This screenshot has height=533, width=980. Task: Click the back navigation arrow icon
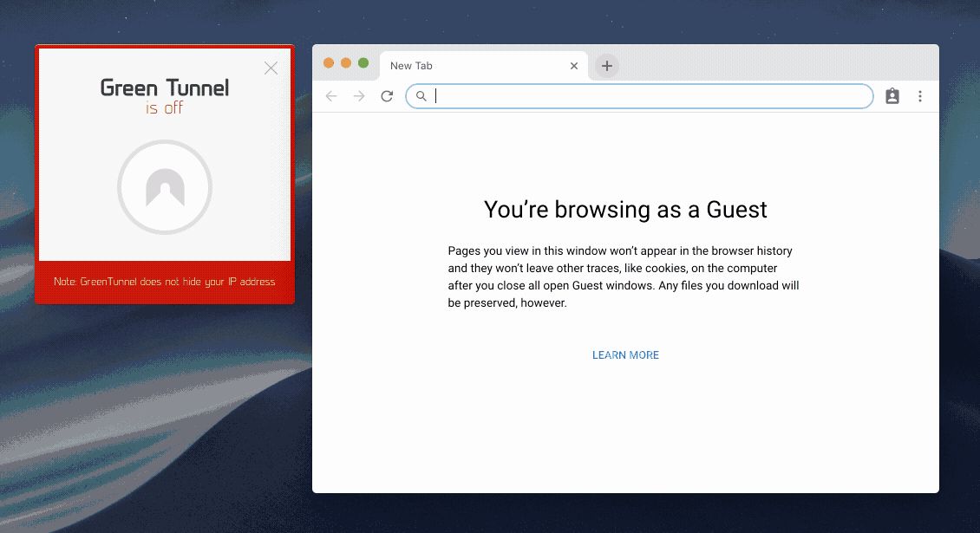pos(331,96)
